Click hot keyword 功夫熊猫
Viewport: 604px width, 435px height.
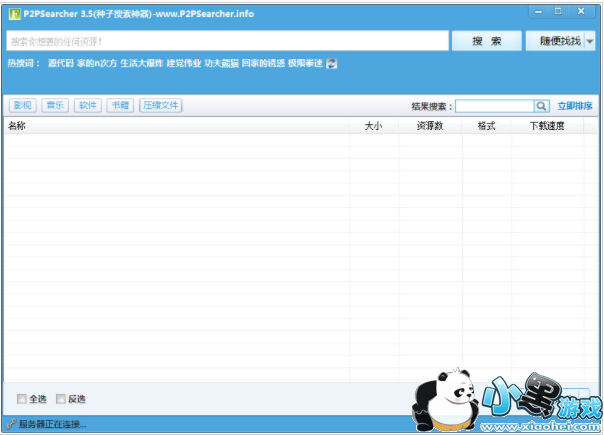click(x=222, y=63)
